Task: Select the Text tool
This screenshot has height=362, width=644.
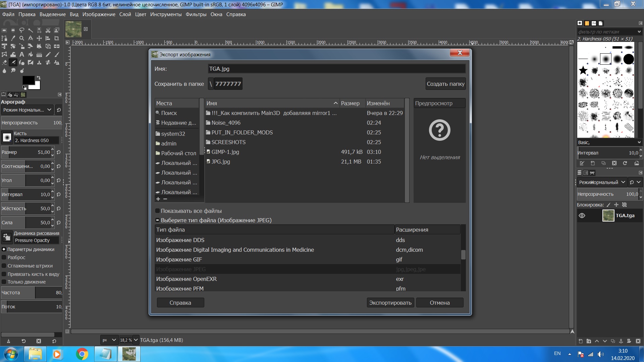Action: pyautogui.click(x=22, y=55)
